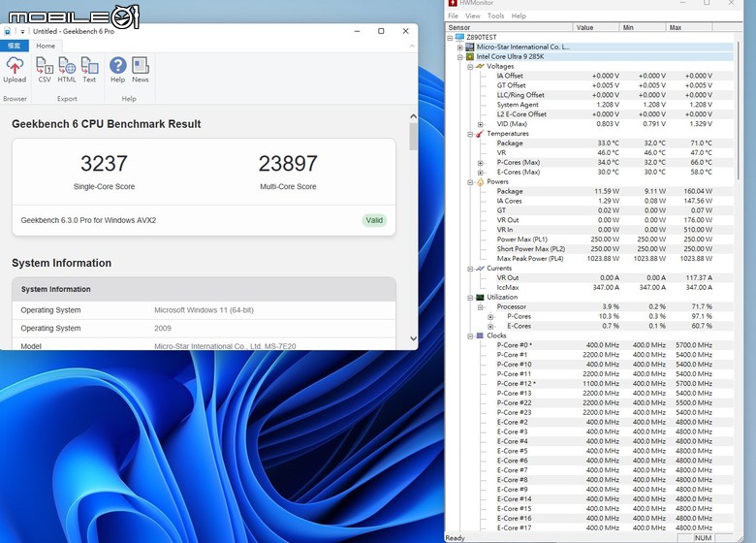Collapse the Voltages section
756x543 pixels.
pos(470,67)
